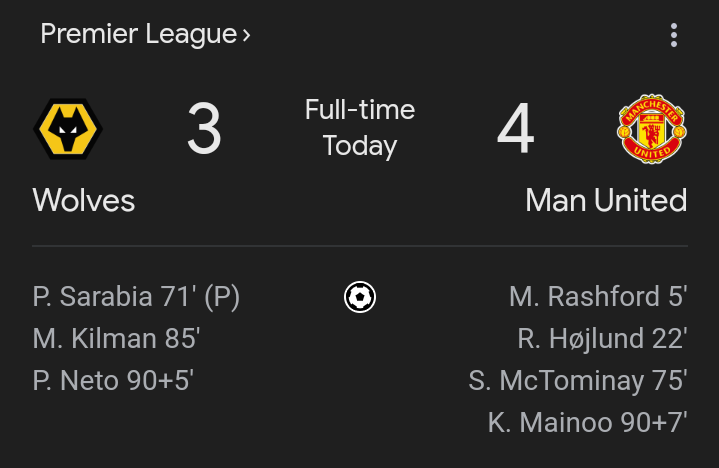Click Wolves' score of 3

pos(204,130)
